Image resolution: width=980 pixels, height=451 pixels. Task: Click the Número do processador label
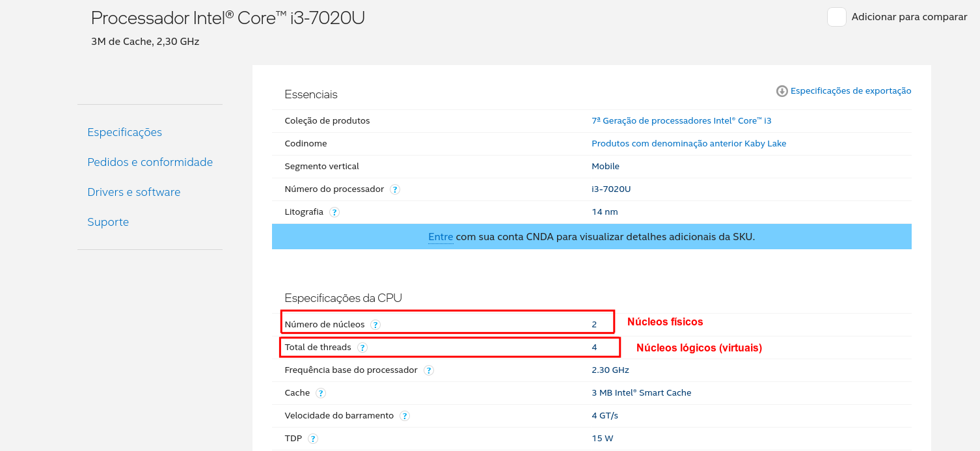(334, 189)
